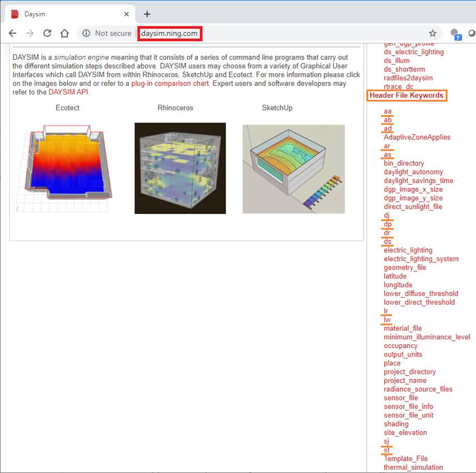Open the dp keyword link
Image resolution: width=476 pixels, height=473 pixels.
(x=387, y=224)
